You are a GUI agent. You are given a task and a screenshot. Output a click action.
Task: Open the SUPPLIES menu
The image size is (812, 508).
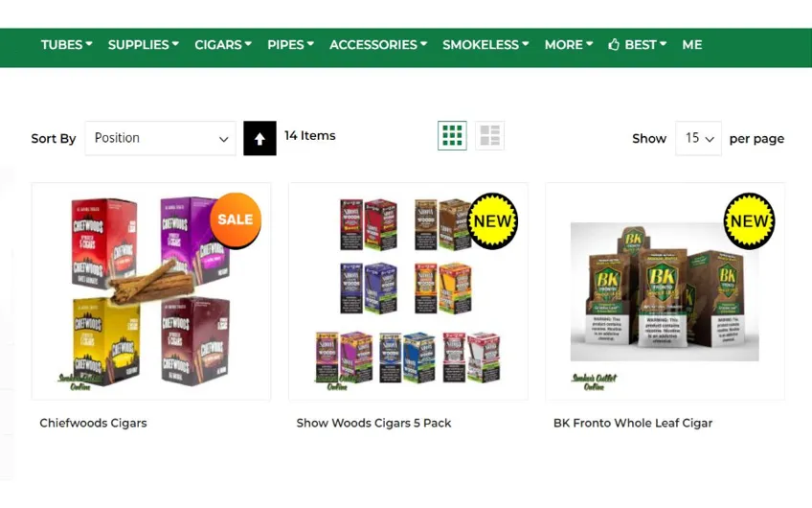[x=144, y=45]
